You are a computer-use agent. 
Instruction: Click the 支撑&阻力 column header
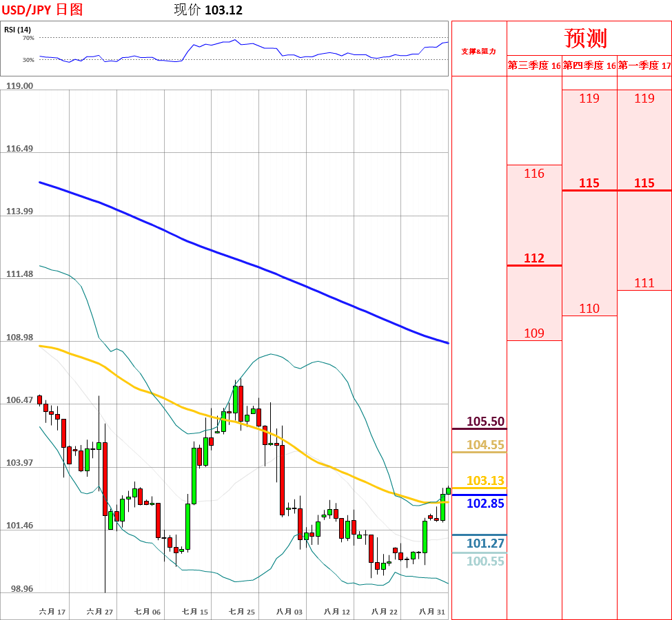[478, 52]
